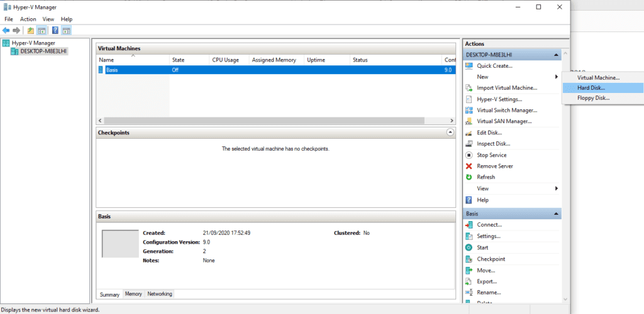Collapse the Basis actions section
644x314 pixels.
point(556,214)
